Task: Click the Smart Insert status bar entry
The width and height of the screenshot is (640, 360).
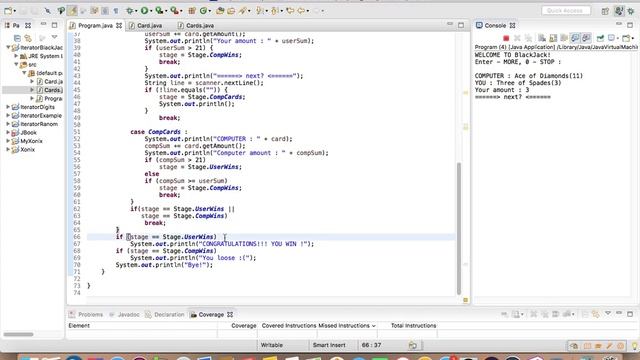Action: coord(329,345)
